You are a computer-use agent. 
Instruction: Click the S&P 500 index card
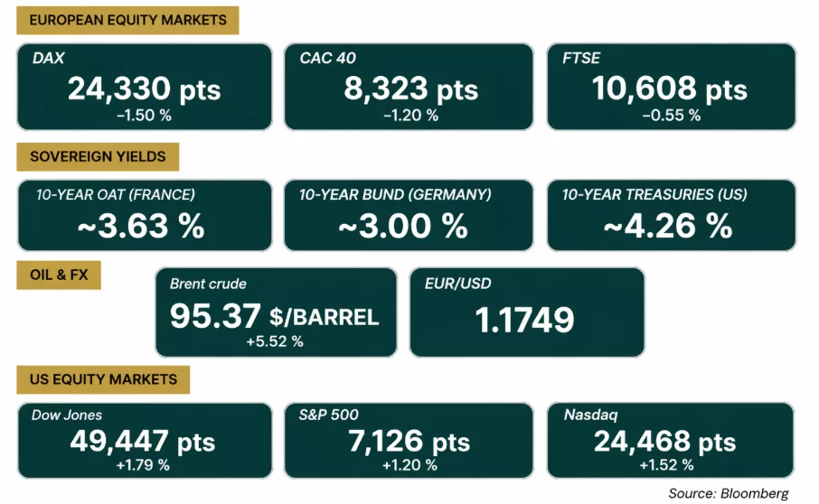pyautogui.click(x=409, y=441)
